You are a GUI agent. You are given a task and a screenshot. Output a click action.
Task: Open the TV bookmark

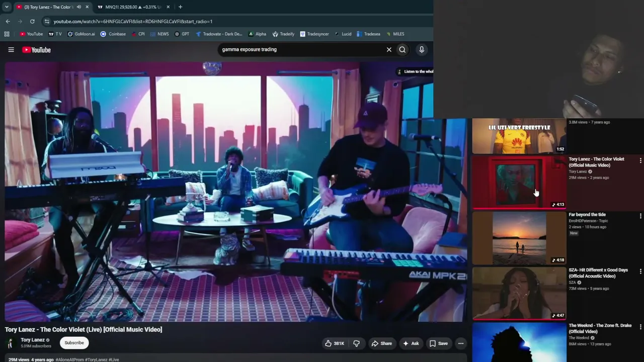point(55,34)
